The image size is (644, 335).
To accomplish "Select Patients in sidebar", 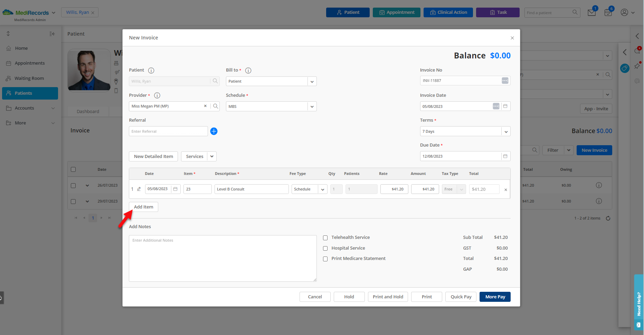I will tap(30, 93).
